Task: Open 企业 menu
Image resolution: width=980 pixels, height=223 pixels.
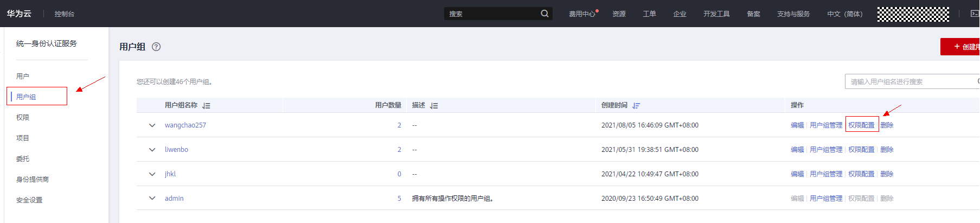Action: tap(680, 14)
